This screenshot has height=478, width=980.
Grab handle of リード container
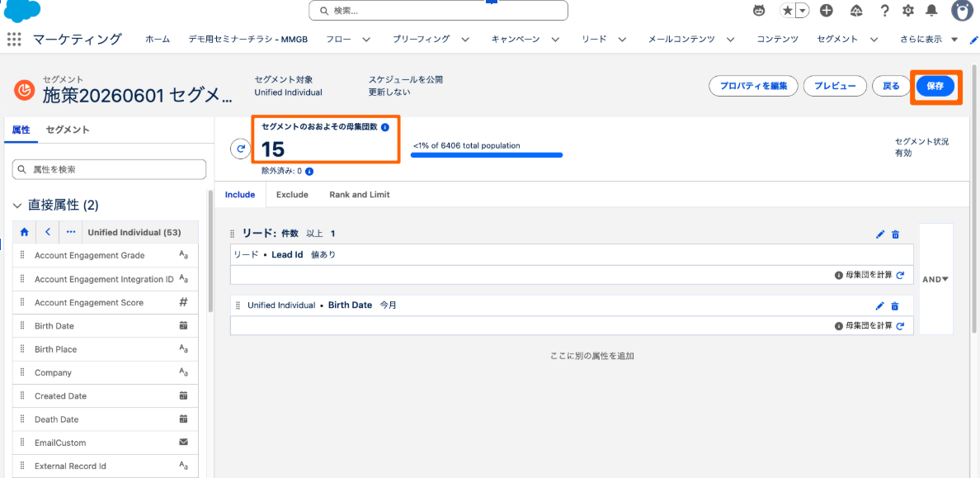(x=233, y=234)
